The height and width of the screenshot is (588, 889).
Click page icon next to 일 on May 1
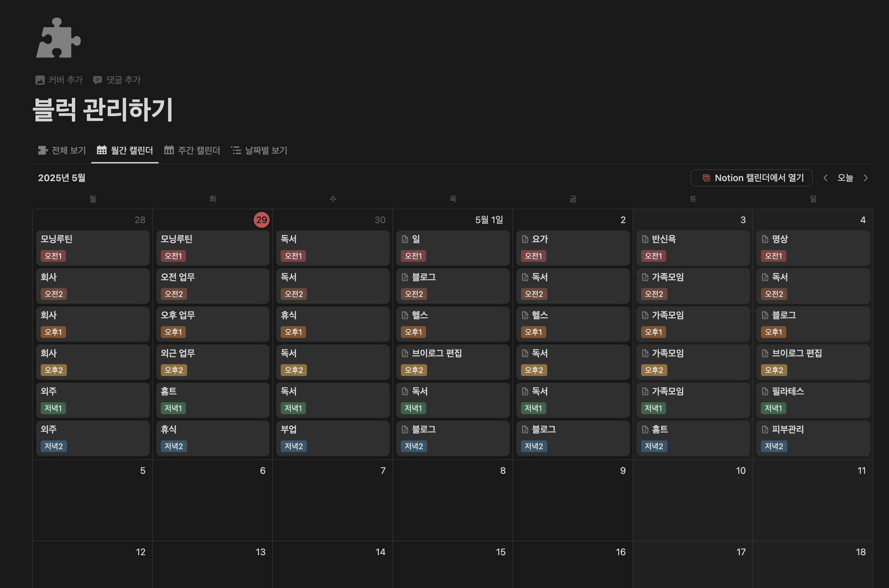click(x=405, y=239)
